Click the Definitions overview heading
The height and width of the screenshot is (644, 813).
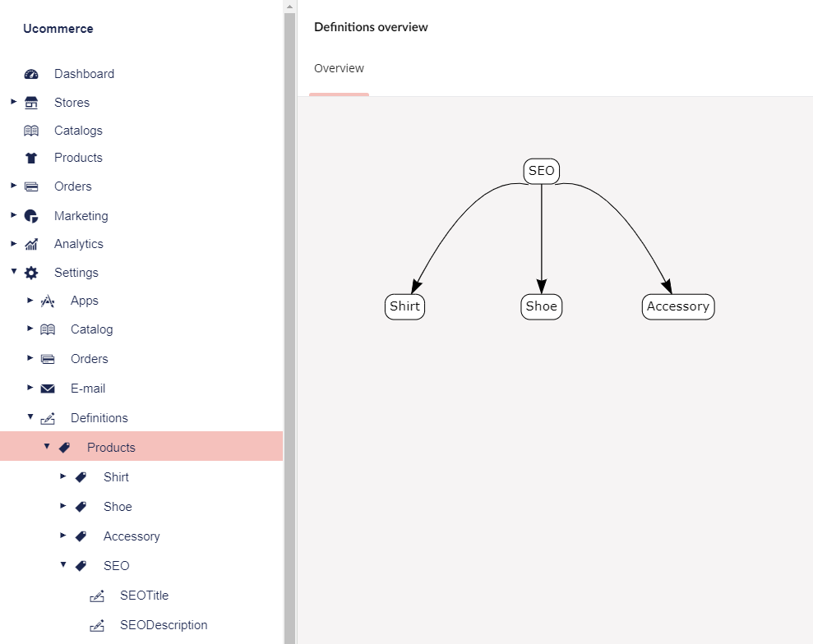pyautogui.click(x=371, y=27)
